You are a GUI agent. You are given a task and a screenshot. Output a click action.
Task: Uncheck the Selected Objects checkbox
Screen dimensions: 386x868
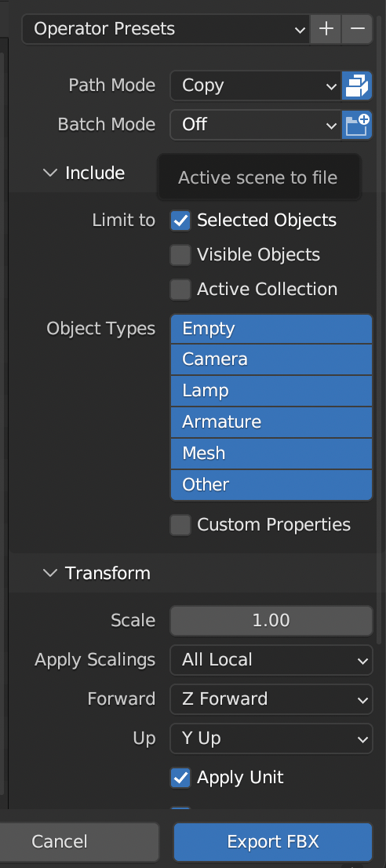tap(180, 221)
